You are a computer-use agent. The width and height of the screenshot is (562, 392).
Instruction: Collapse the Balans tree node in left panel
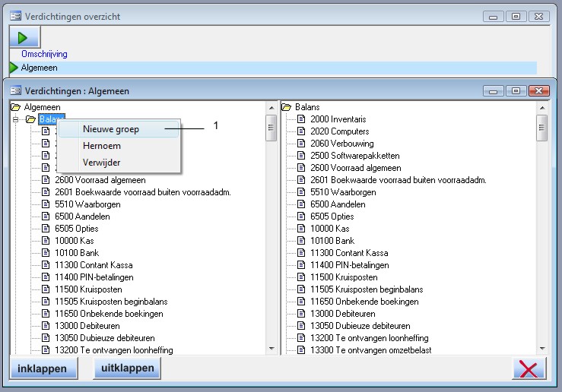click(x=15, y=119)
